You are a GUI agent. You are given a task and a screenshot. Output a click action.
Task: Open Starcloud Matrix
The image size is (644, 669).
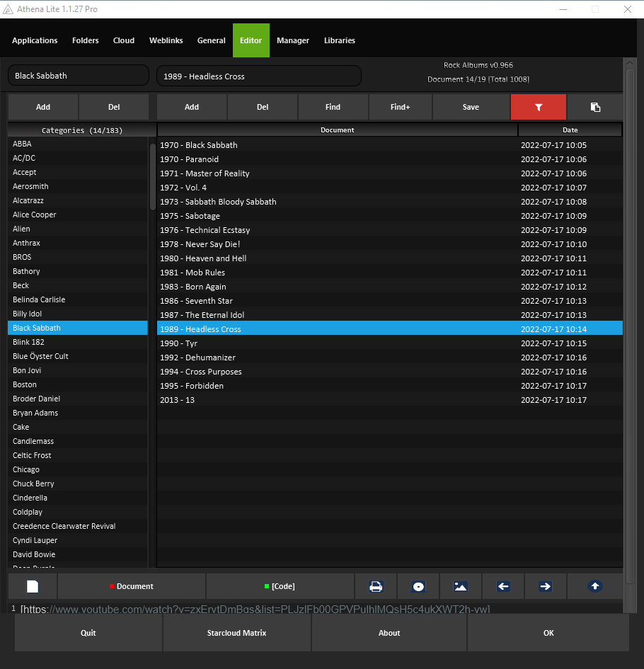pos(236,633)
